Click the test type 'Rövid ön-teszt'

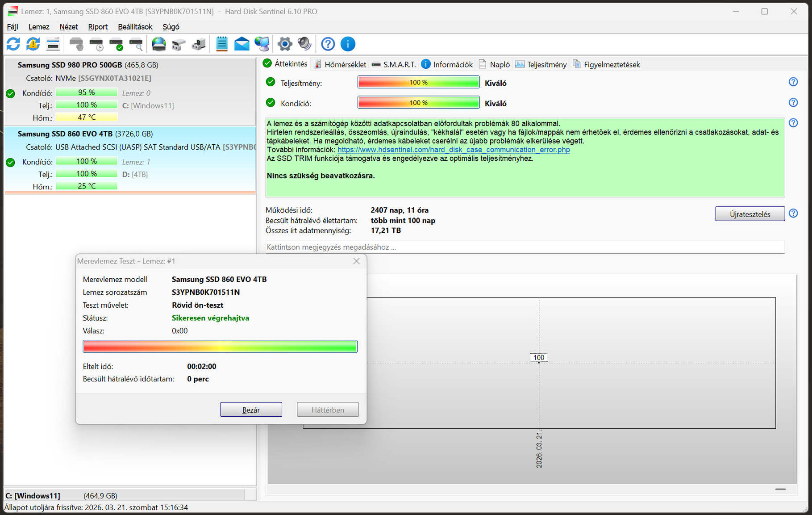(x=198, y=305)
